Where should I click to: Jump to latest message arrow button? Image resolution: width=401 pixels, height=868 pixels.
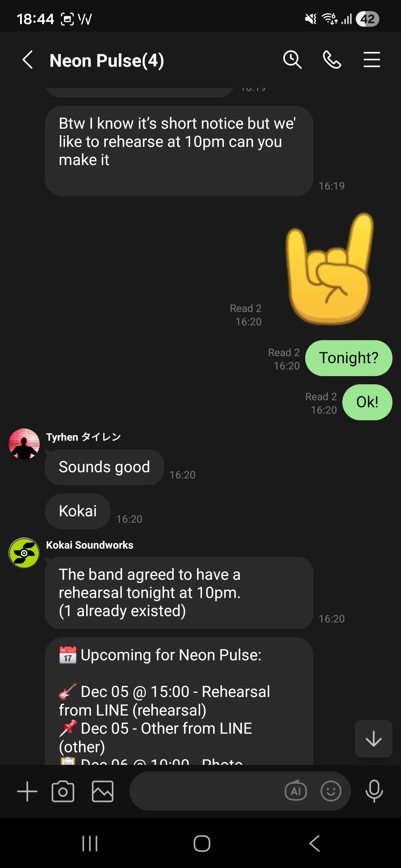coord(374,739)
